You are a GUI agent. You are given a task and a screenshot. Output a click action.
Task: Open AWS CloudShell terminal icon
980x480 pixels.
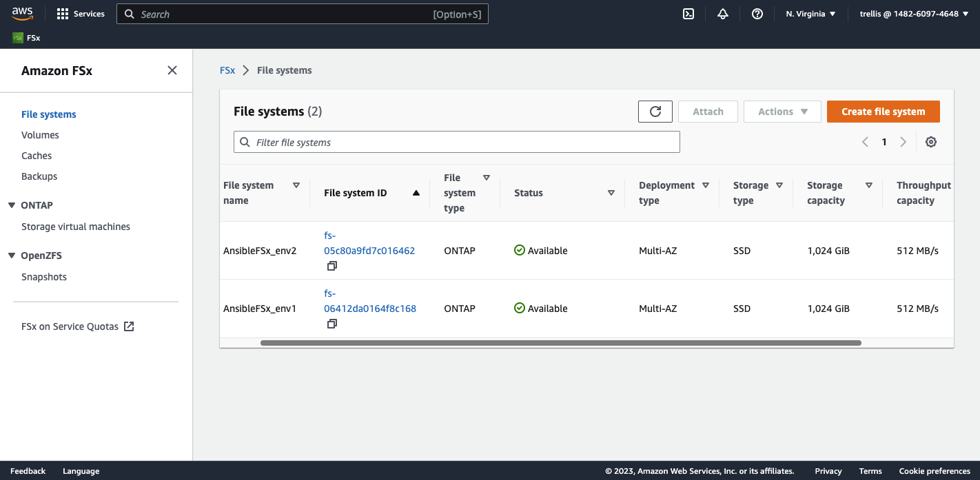[688, 14]
